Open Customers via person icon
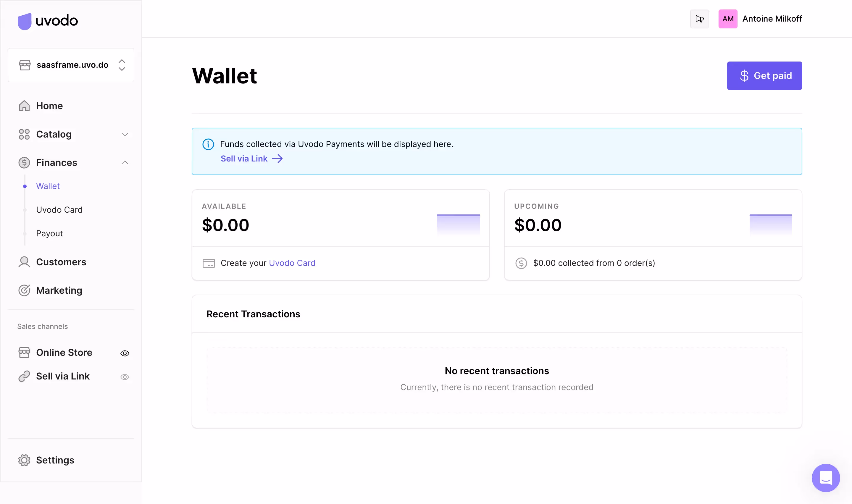 pos(24,262)
